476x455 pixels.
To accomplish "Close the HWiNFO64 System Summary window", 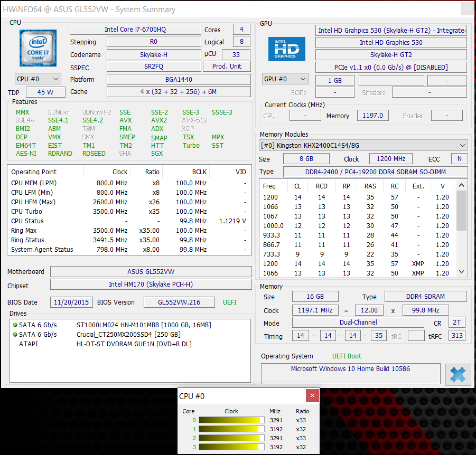I will click(x=467, y=9).
